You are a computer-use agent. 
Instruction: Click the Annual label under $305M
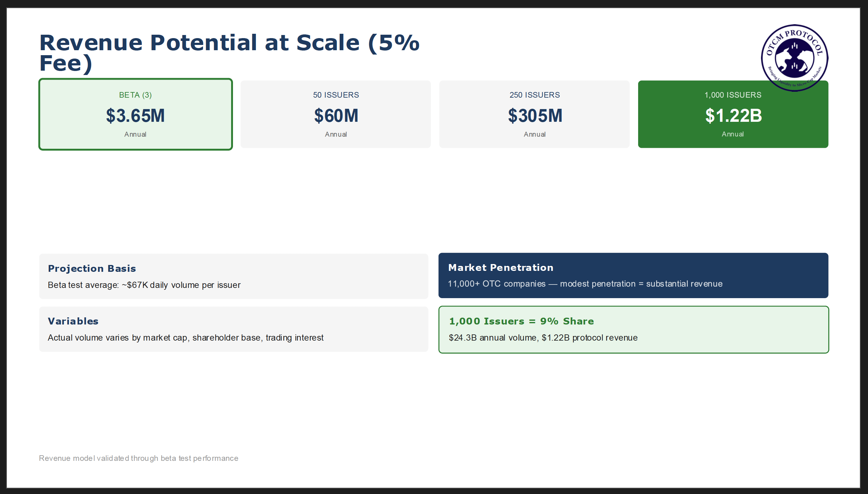(x=535, y=135)
